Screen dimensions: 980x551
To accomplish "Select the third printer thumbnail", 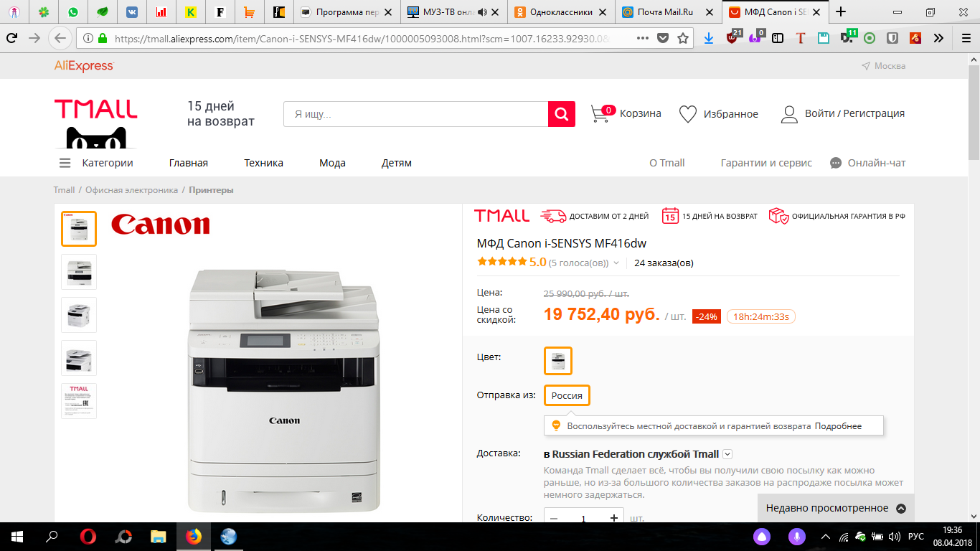I will click(x=79, y=315).
